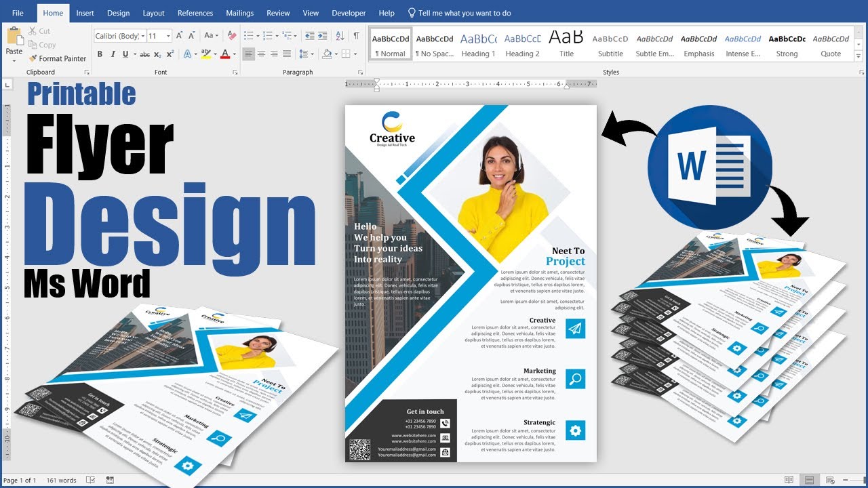Toggle Italic formatting
Viewport: 868px width, 488px height.
pos(113,54)
